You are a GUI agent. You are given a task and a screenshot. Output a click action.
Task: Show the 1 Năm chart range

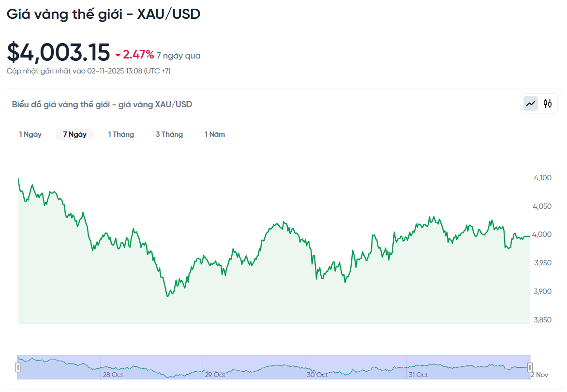click(x=214, y=134)
